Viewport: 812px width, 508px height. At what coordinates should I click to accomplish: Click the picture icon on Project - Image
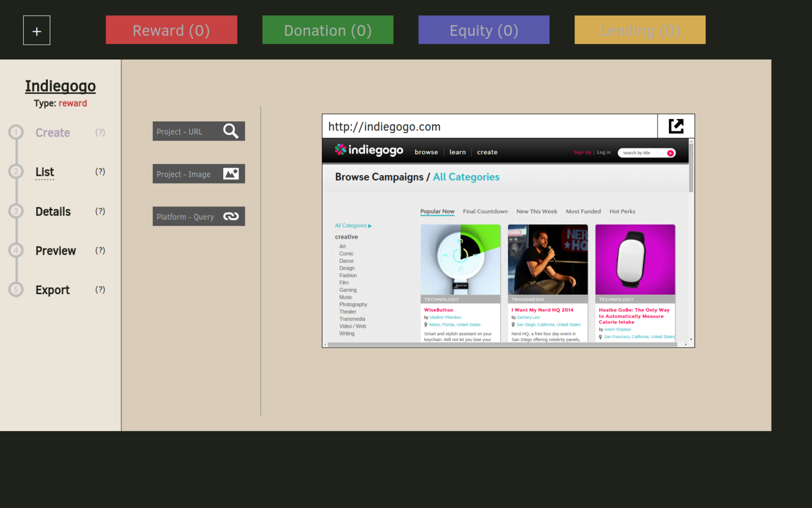point(231,174)
